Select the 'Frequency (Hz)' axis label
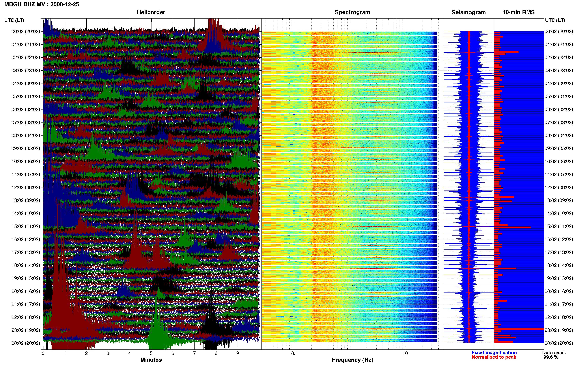The width and height of the screenshot is (588, 368). click(352, 360)
